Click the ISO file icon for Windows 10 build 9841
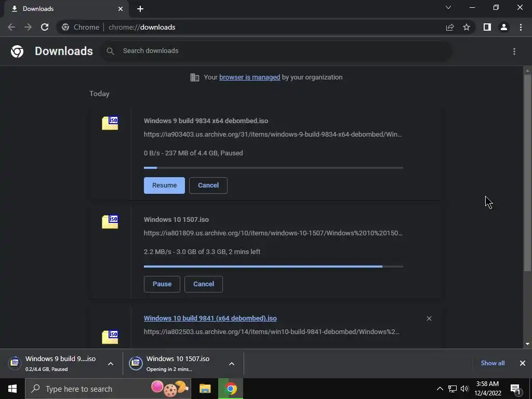This screenshot has height=399, width=532. [x=110, y=337]
